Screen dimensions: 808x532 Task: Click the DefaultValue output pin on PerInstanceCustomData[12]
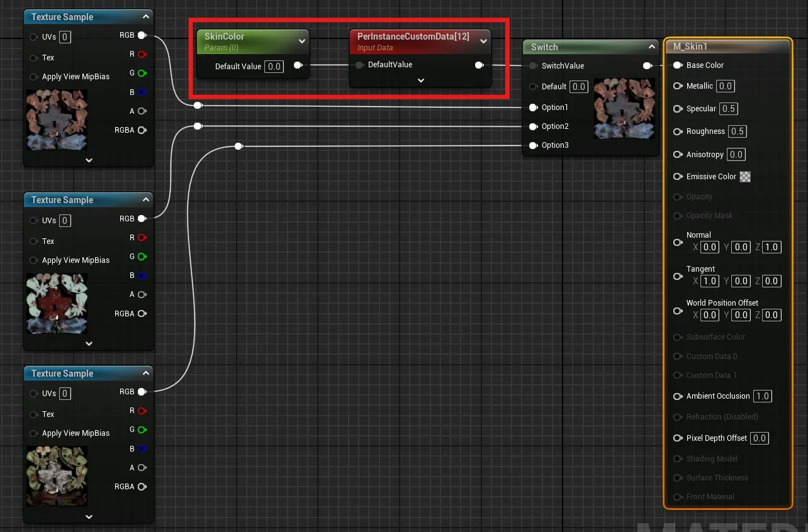(x=480, y=64)
